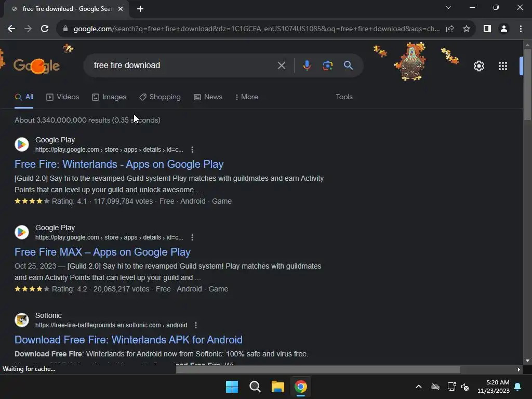The width and height of the screenshot is (532, 399).
Task: Click the OneDrive cloud tray icon
Action: click(x=435, y=387)
